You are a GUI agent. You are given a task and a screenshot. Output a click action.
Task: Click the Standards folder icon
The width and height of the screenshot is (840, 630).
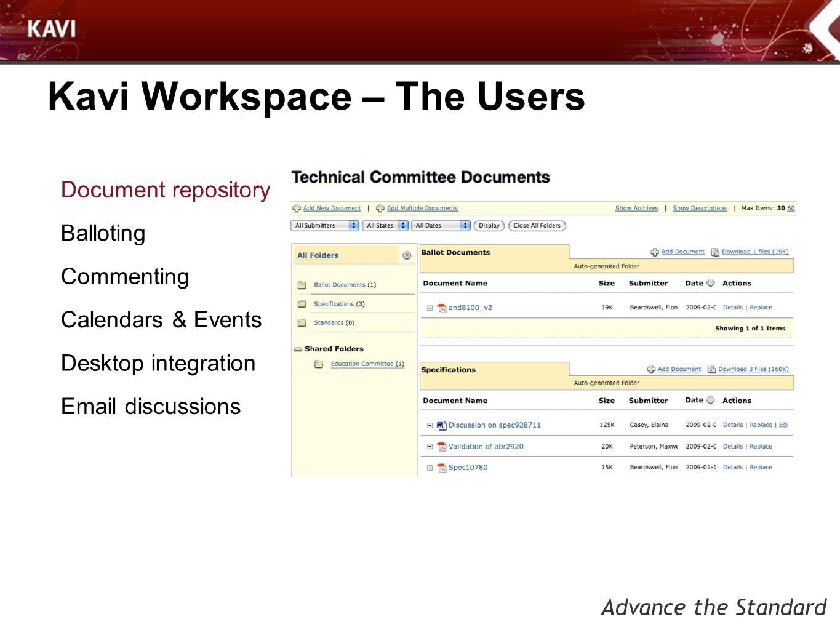pos(302,323)
